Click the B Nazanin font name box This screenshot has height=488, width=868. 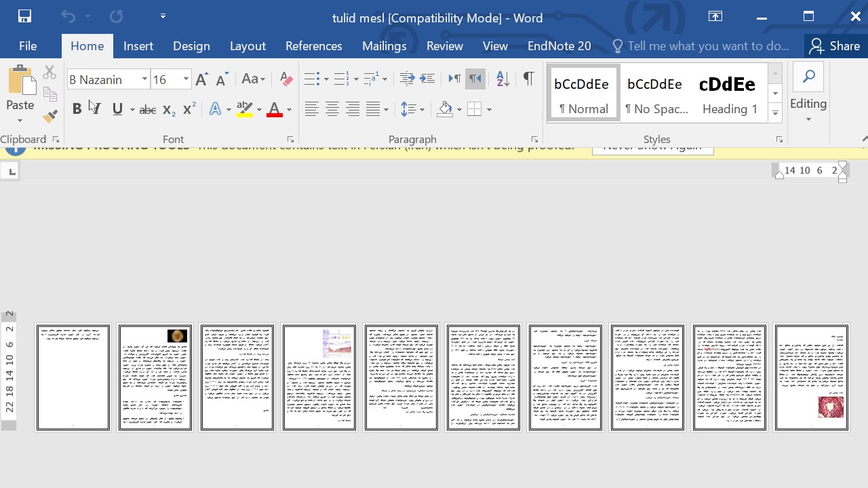point(103,79)
